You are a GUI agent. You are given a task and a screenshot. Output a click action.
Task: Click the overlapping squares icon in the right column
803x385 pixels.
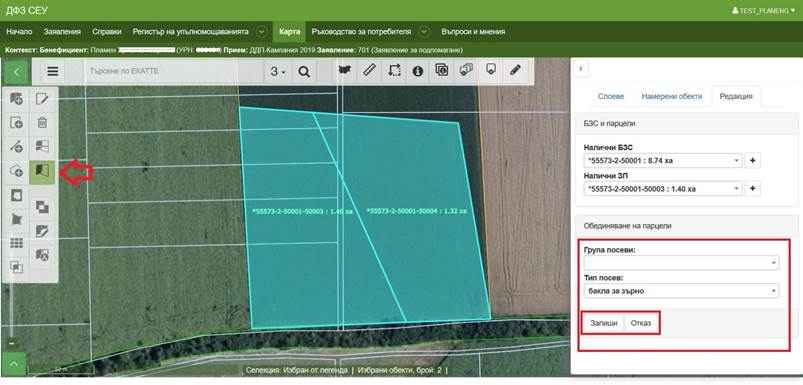pos(42,207)
